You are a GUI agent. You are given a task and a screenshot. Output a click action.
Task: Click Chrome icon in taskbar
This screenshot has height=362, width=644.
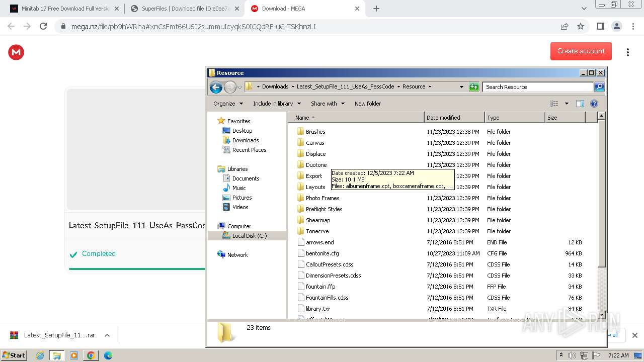pos(91,355)
